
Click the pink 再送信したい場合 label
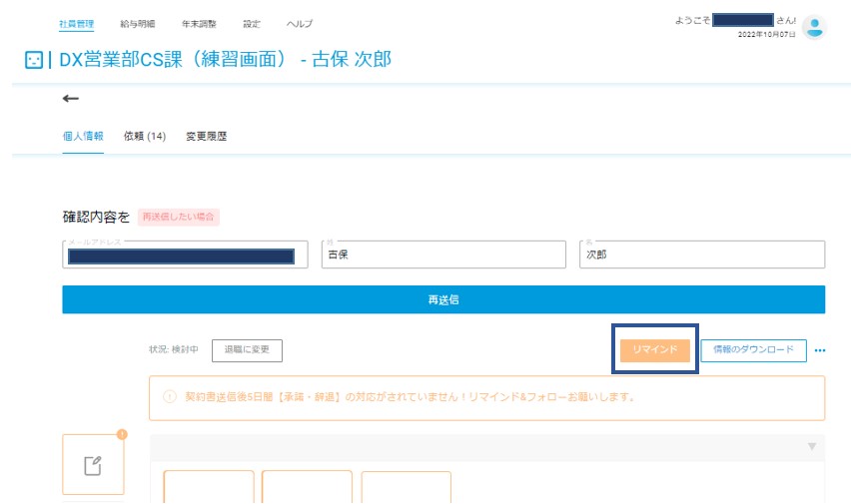[x=178, y=217]
